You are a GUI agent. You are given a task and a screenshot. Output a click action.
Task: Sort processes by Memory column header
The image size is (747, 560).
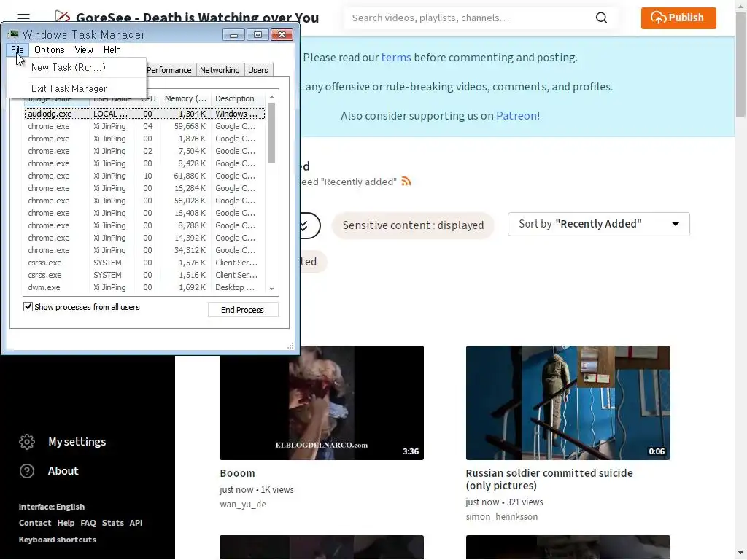185,98
